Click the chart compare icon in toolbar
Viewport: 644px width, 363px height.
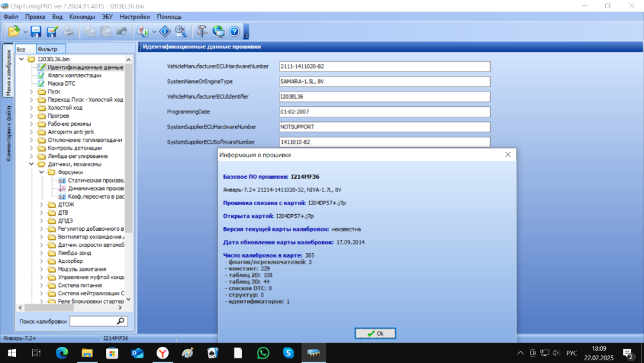pos(142,32)
